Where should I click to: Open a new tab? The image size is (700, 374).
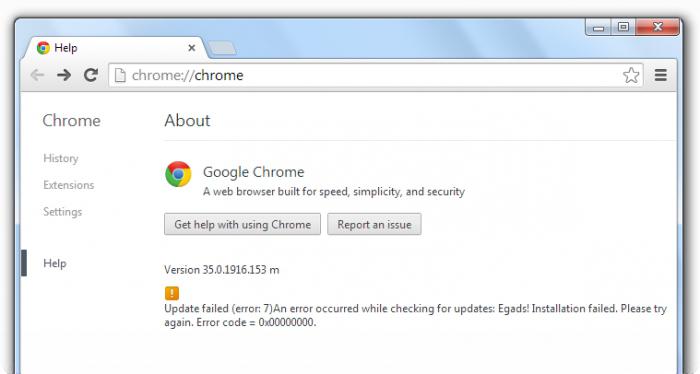[222, 48]
